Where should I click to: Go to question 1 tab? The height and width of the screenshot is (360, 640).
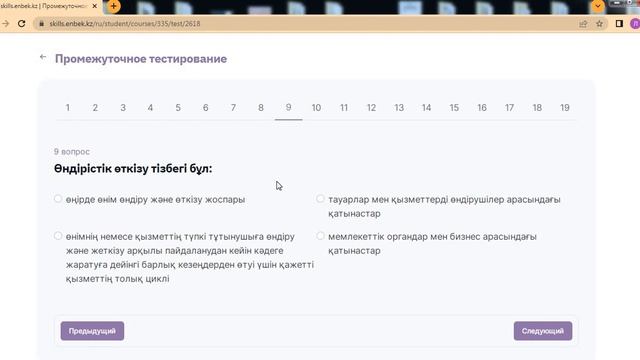coord(68,108)
